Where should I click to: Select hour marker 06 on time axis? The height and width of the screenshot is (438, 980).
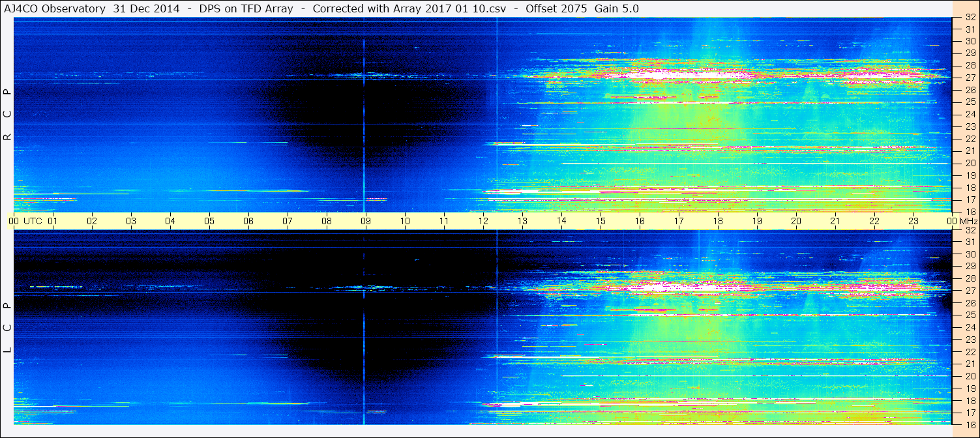point(248,221)
